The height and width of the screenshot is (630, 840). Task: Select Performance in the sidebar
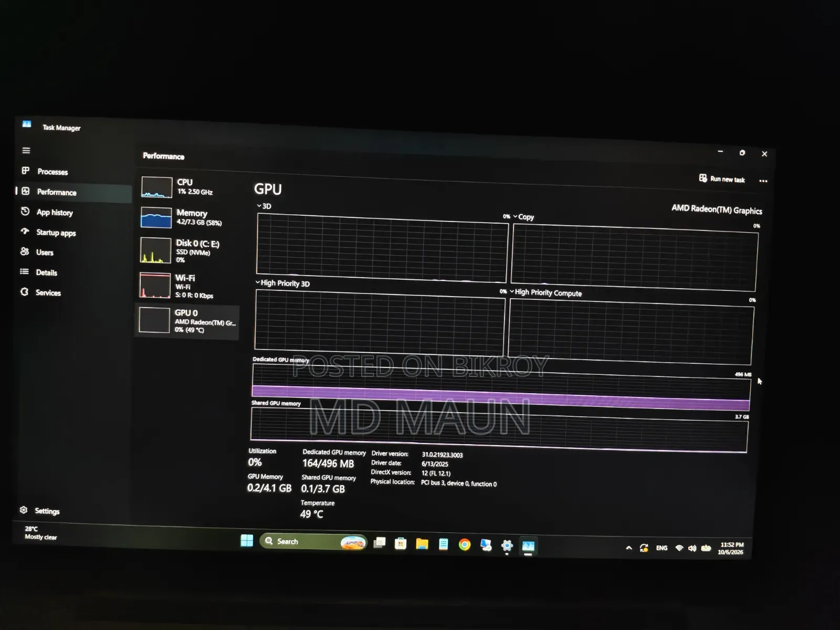[74, 192]
